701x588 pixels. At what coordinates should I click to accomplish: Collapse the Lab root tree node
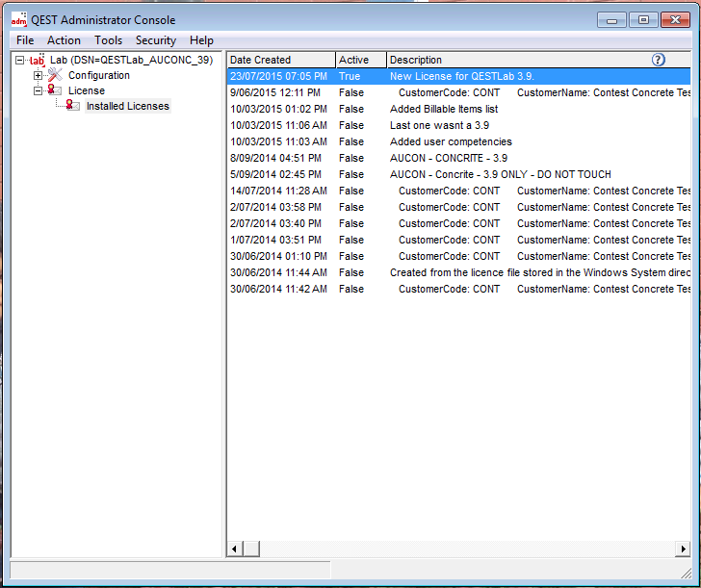point(20,60)
